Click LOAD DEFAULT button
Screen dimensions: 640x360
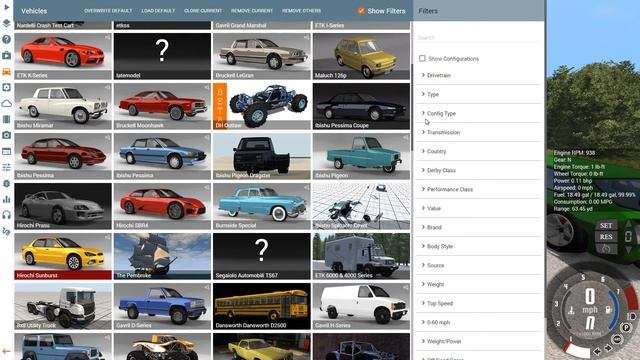pyautogui.click(x=158, y=11)
